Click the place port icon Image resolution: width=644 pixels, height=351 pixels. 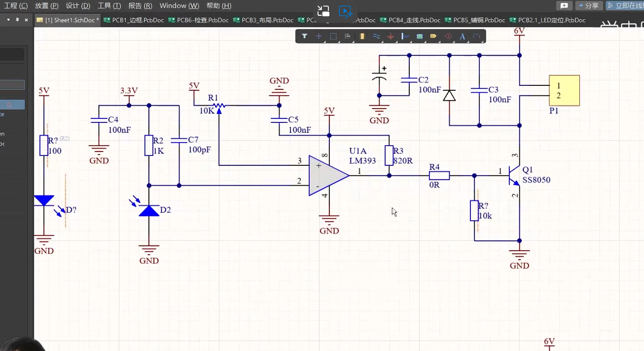coord(433,36)
